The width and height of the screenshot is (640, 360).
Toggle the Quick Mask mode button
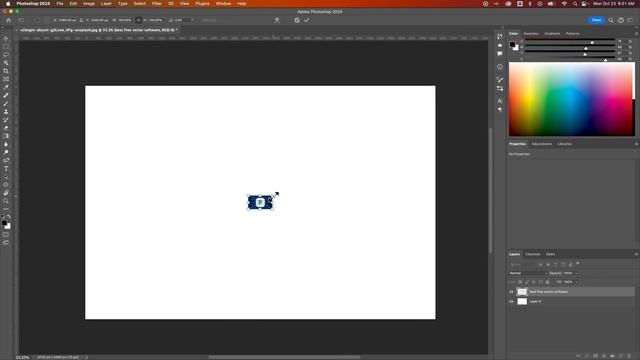point(6,235)
